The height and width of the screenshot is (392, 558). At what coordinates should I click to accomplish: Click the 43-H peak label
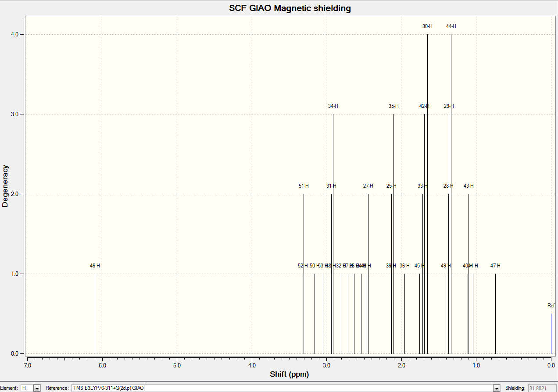[469, 186]
